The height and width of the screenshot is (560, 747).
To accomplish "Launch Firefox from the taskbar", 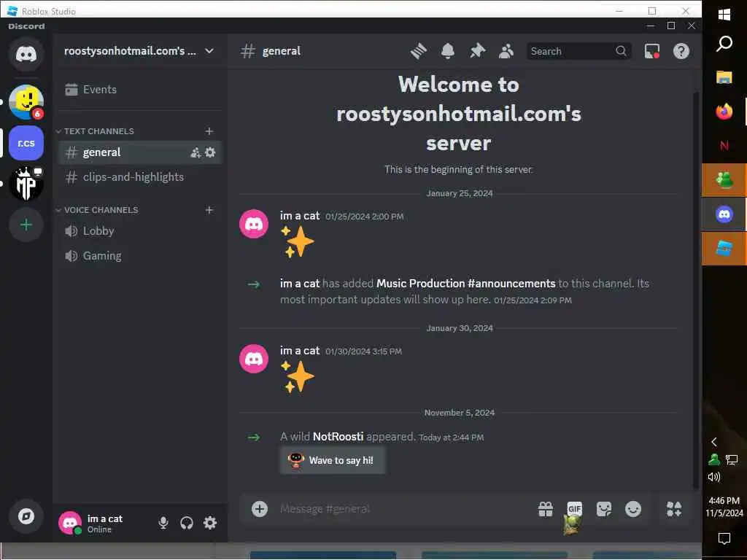I will click(724, 112).
